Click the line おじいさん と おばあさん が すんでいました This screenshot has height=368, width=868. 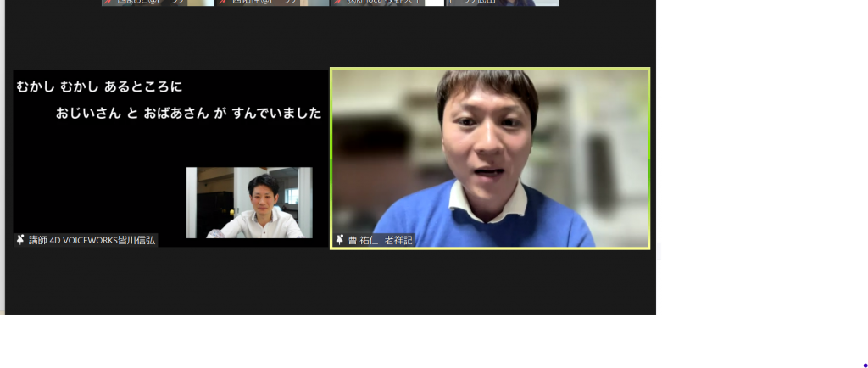[x=188, y=114]
